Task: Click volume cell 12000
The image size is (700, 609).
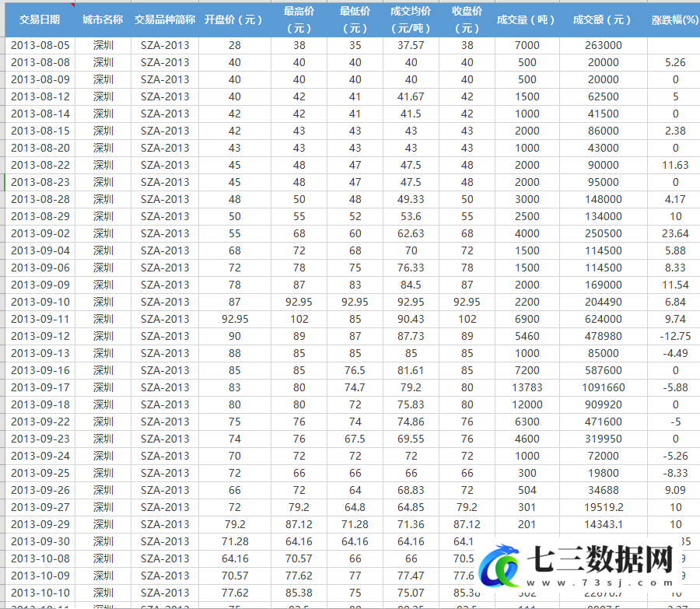Action: tap(527, 404)
